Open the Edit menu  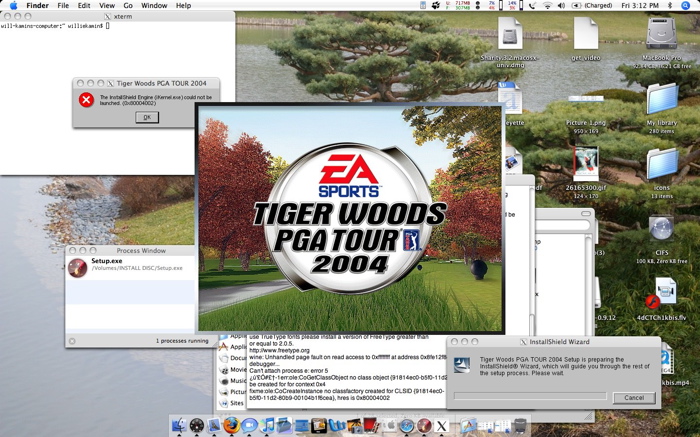pyautogui.click(x=84, y=5)
